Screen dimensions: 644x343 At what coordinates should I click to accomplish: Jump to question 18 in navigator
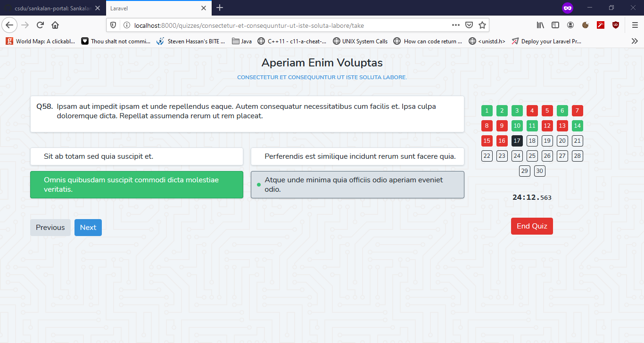click(x=532, y=141)
